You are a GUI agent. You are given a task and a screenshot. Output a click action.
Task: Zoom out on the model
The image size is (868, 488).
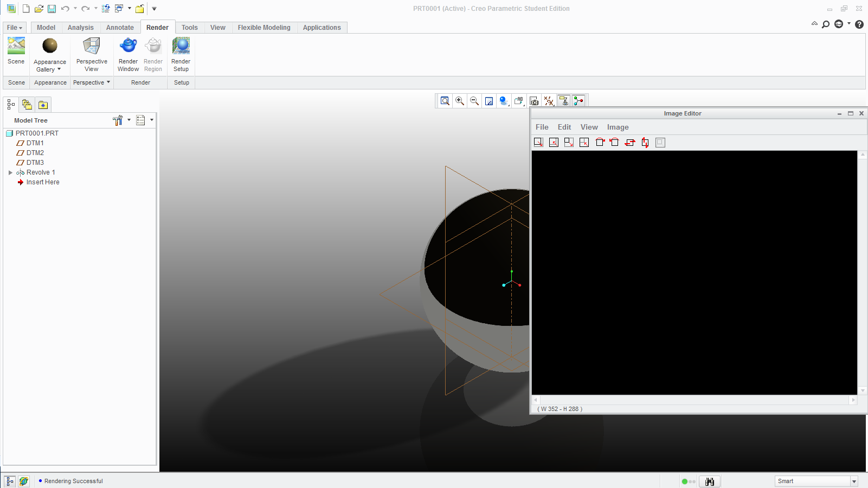click(x=474, y=100)
